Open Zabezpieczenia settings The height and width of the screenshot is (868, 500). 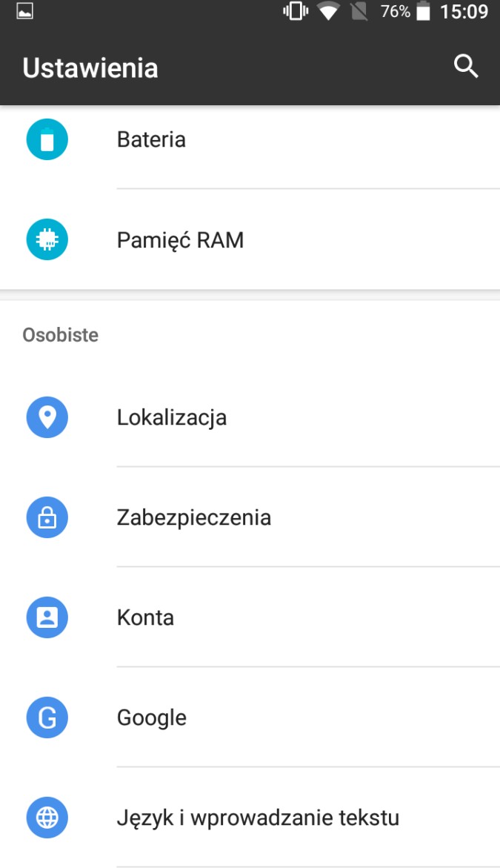coord(250,517)
